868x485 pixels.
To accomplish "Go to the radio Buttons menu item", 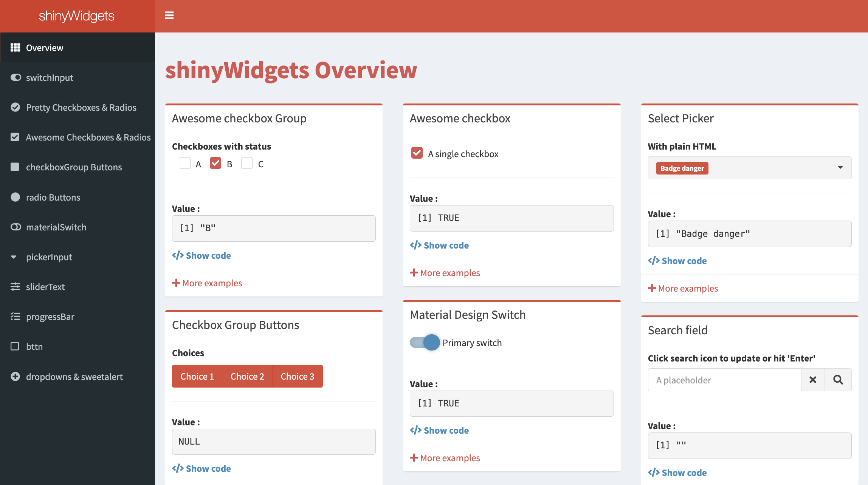I will pyautogui.click(x=53, y=197).
